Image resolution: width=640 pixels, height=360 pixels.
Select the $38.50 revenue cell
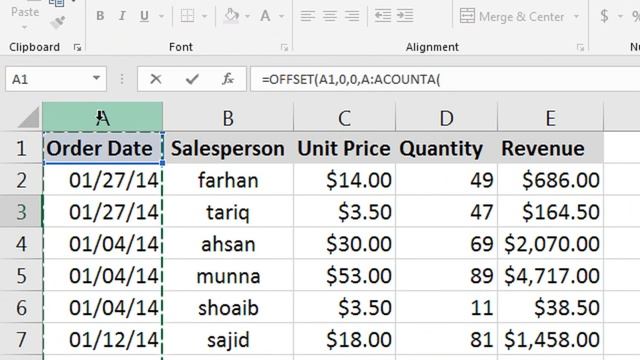[551, 307]
